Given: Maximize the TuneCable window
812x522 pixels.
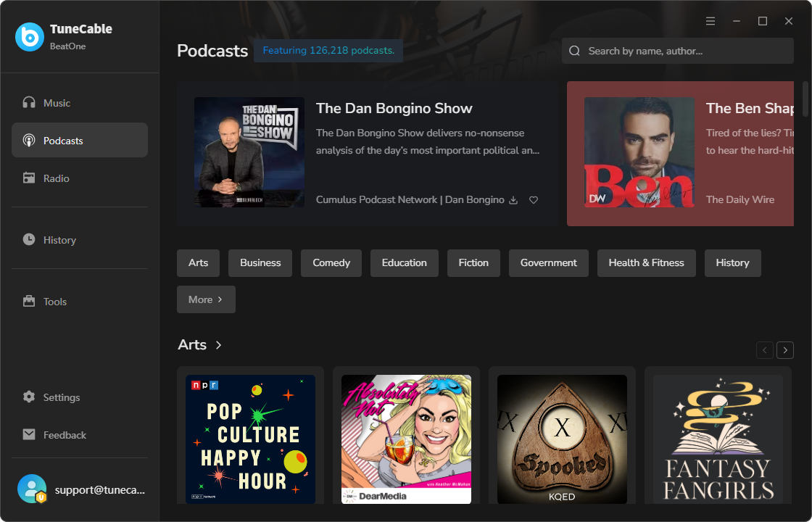Looking at the screenshot, I should click(x=762, y=21).
